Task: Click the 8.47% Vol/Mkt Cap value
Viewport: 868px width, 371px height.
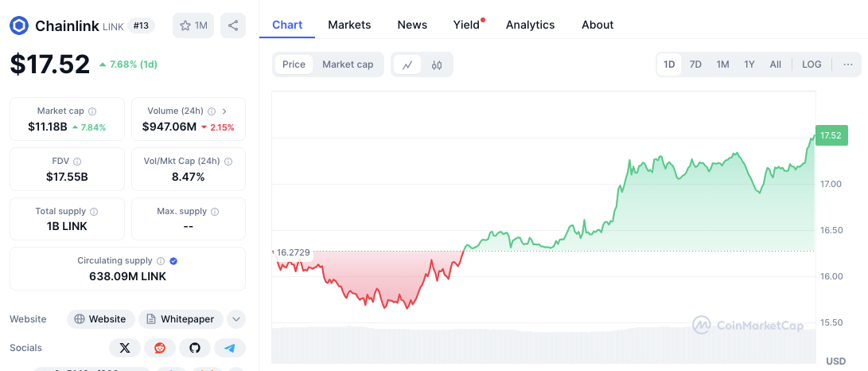Action: (x=189, y=178)
